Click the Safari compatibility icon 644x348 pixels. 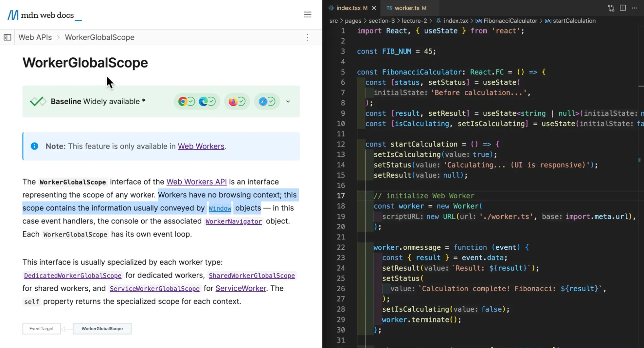coord(263,102)
